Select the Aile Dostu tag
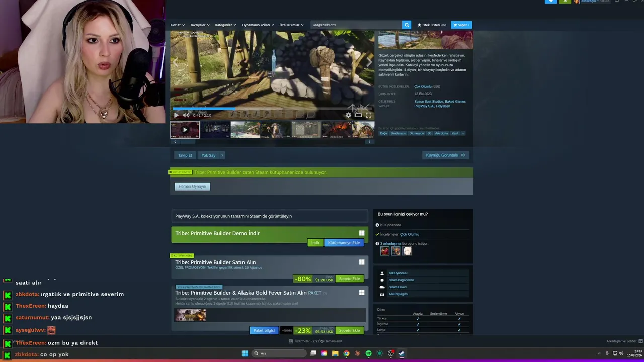The width and height of the screenshot is (644, 362). click(x=441, y=133)
